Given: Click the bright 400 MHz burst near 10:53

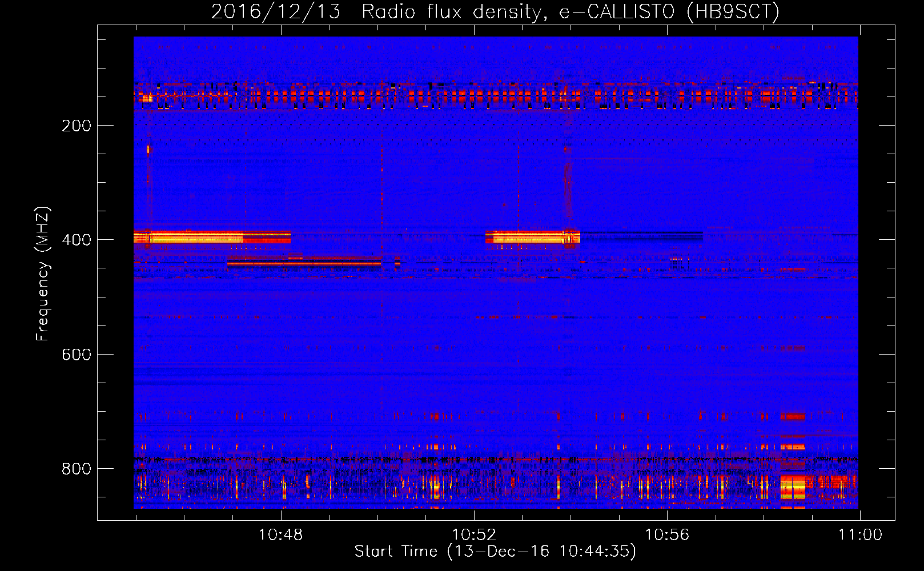Looking at the screenshot, I should tap(532, 237).
